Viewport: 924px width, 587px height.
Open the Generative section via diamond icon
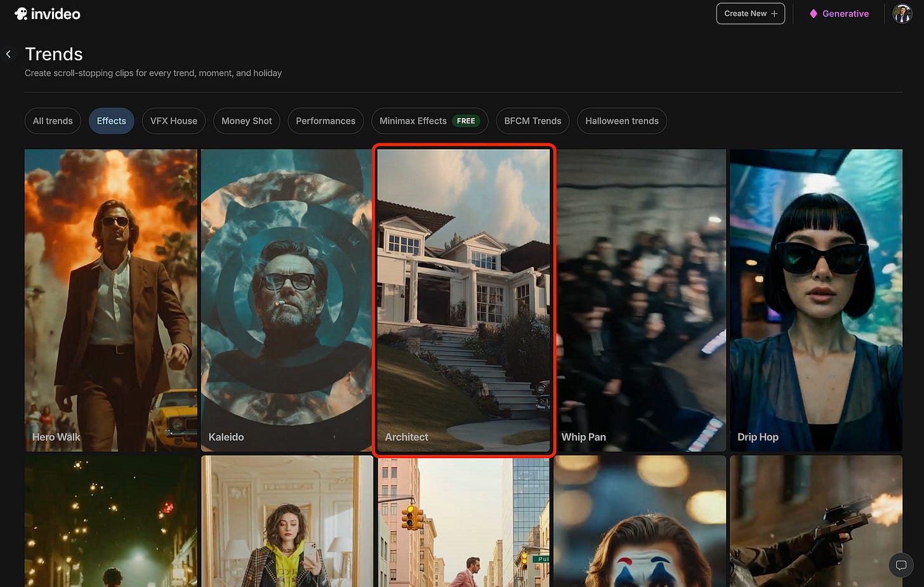pos(814,13)
